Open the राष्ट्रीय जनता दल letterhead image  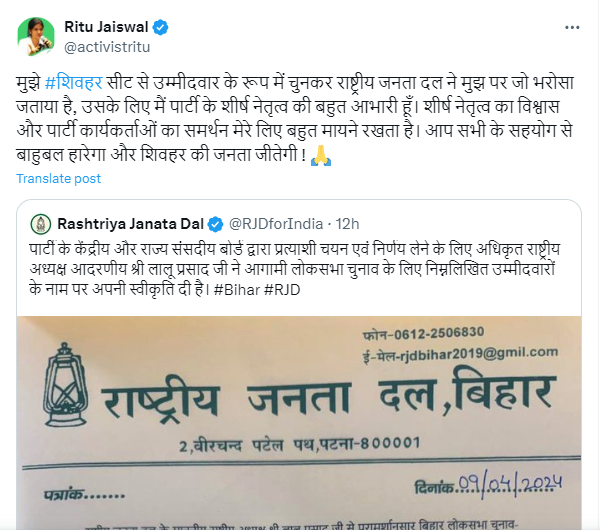pos(299,423)
